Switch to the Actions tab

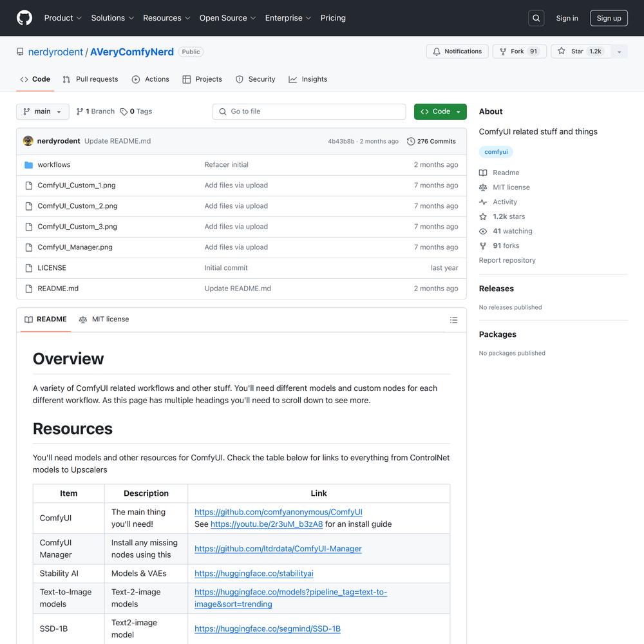point(150,79)
